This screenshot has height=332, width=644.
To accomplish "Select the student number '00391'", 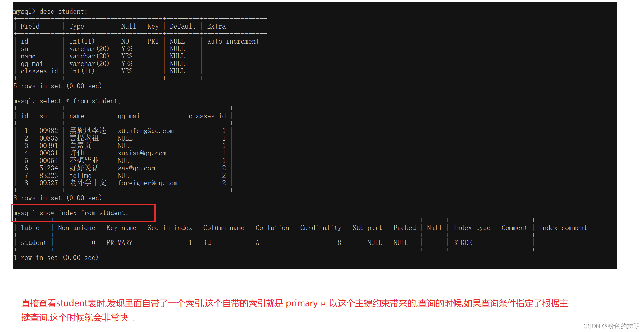I will pos(49,146).
